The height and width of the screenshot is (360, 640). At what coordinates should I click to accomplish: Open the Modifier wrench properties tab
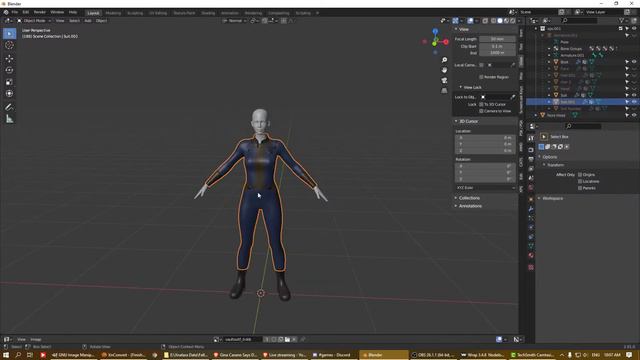531,209
